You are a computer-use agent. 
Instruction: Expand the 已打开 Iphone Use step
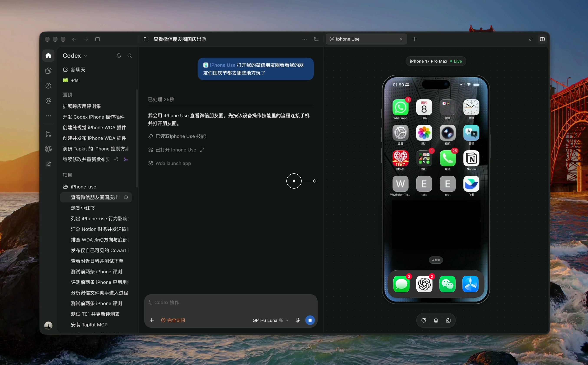coord(202,150)
